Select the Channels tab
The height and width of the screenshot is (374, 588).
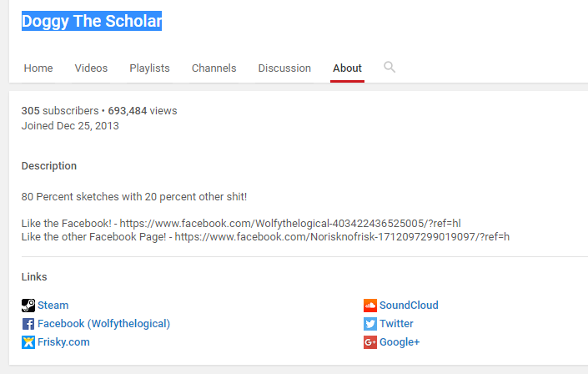[x=214, y=68]
